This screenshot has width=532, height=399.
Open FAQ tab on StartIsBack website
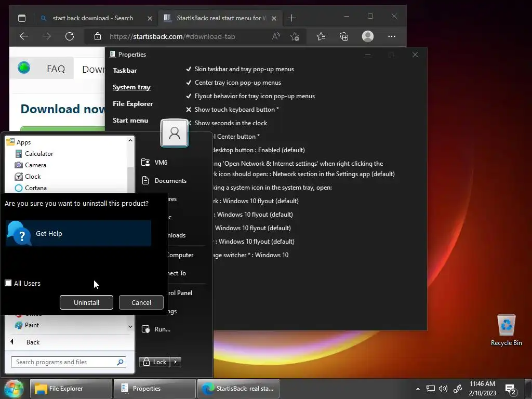tap(56, 69)
